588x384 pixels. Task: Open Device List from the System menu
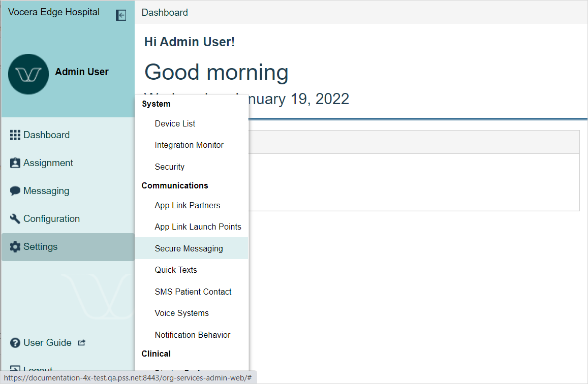point(175,123)
